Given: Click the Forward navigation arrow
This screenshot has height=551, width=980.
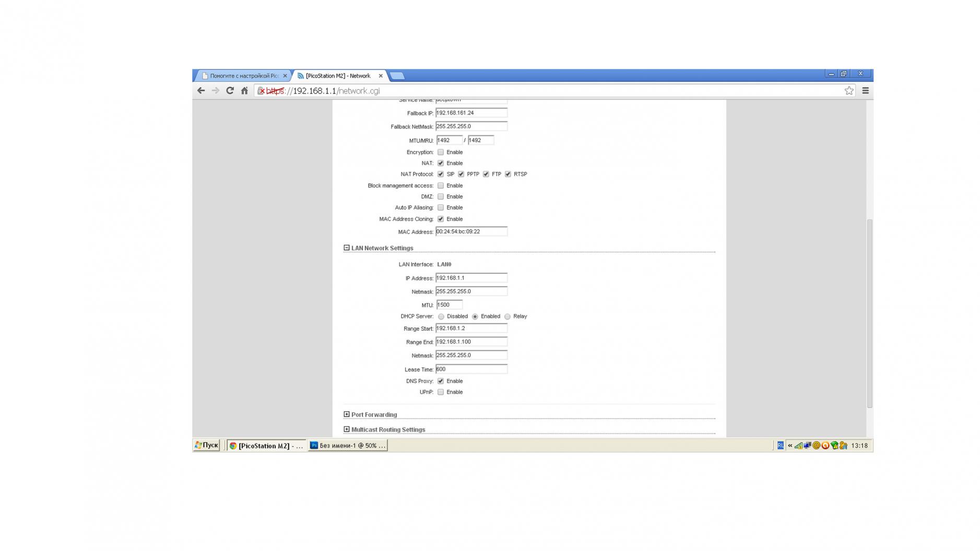Looking at the screenshot, I should point(216,91).
